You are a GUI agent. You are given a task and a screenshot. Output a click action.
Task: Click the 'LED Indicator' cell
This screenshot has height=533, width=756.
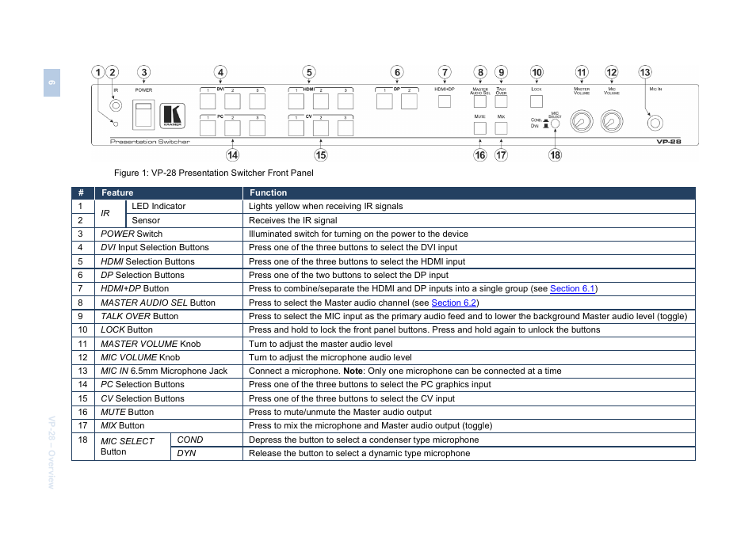coord(184,206)
